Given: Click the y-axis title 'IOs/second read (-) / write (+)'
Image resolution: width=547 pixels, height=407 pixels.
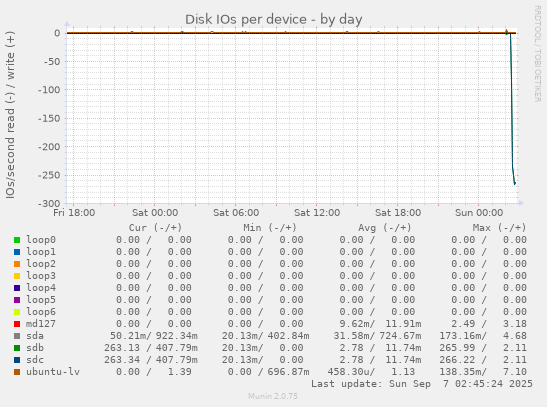Looking at the screenshot, I should tap(10, 115).
